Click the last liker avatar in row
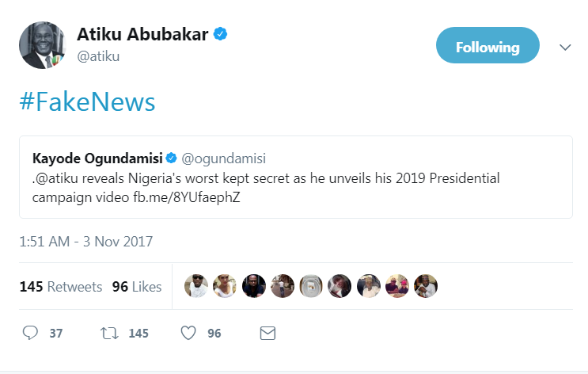Viewport: 588px width, 374px height. pos(425,286)
